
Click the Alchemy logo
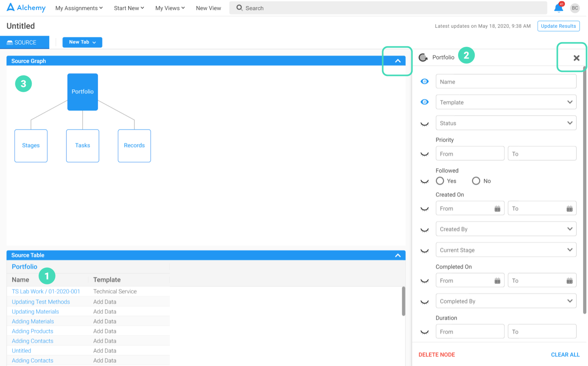(x=26, y=8)
